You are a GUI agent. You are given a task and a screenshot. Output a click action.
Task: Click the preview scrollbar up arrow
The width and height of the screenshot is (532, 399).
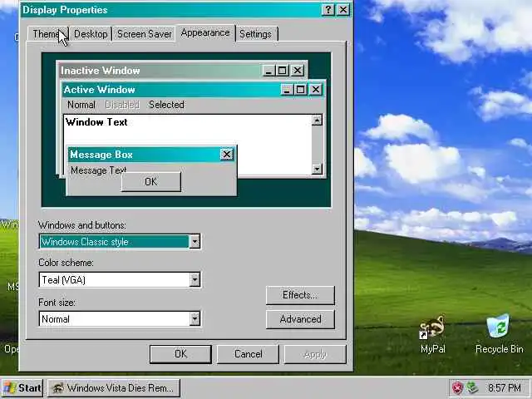[317, 120]
